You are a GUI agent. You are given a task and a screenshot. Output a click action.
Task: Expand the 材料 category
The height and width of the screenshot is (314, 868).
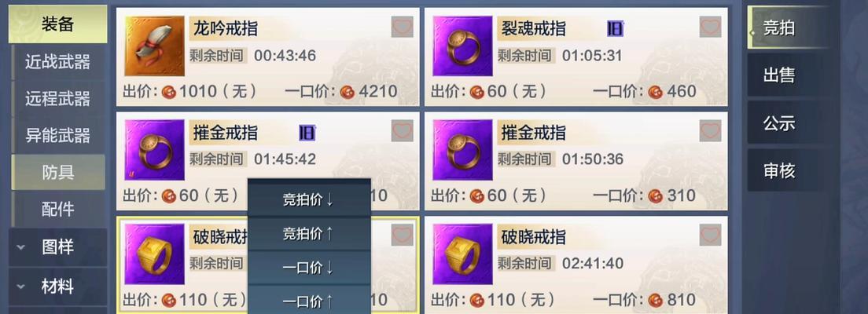[x=57, y=287]
